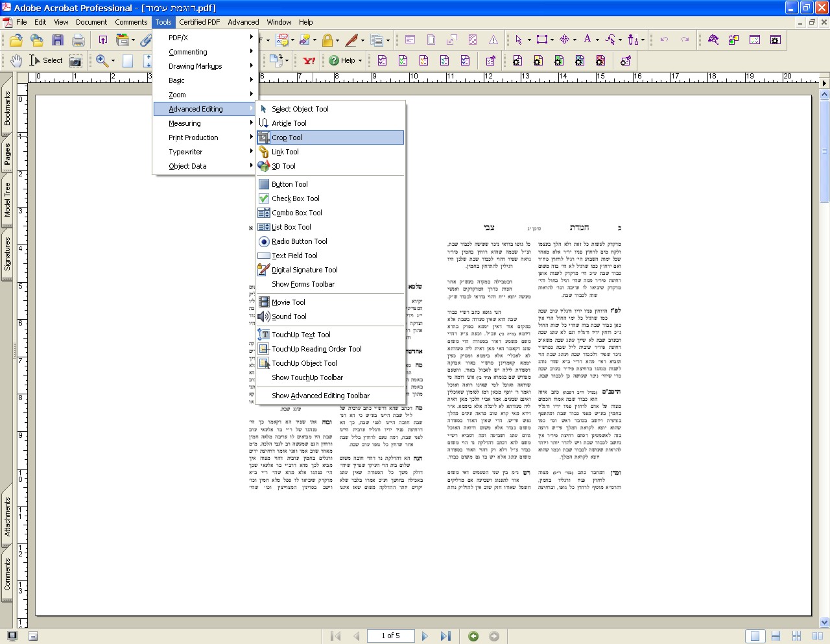
Task: Select the Hand tool
Action: [16, 61]
